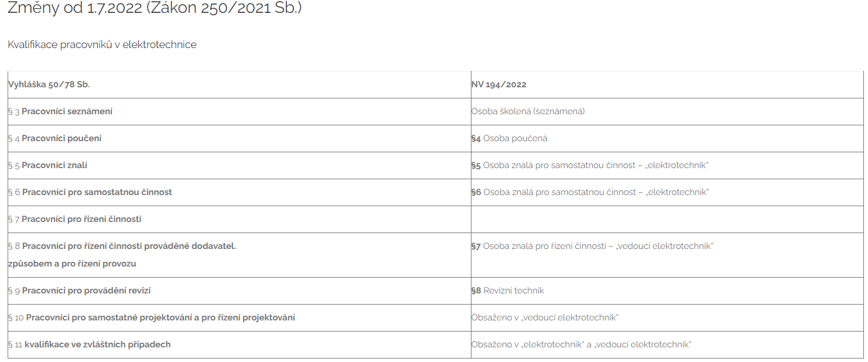Click the heading 'Změny od 1.7.2022'
This screenshot has height=362, width=868.
point(155,8)
